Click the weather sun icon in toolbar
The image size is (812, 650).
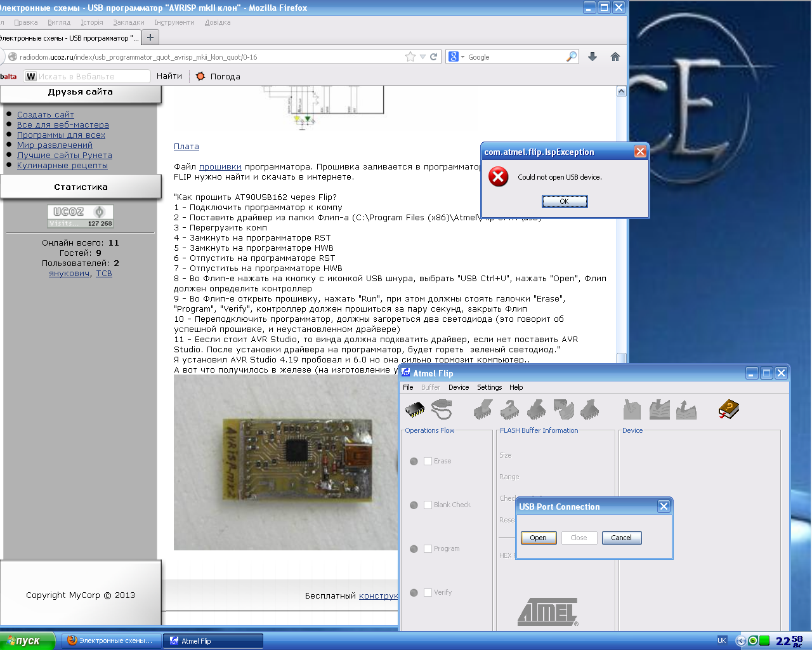(x=200, y=76)
